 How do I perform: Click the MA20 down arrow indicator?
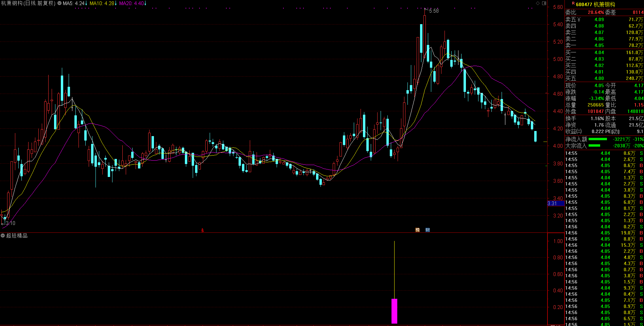(x=145, y=3)
